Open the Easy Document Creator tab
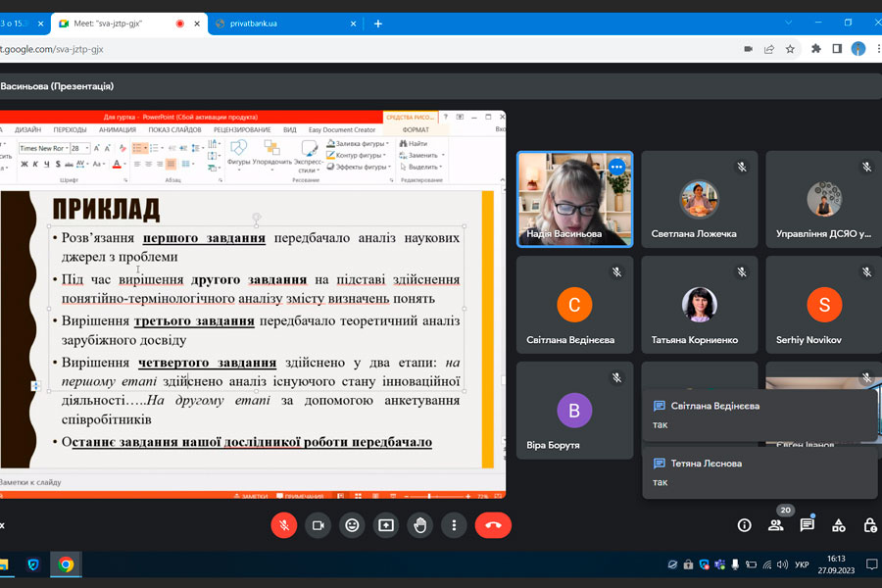Image resolution: width=882 pixels, height=588 pixels. [342, 129]
